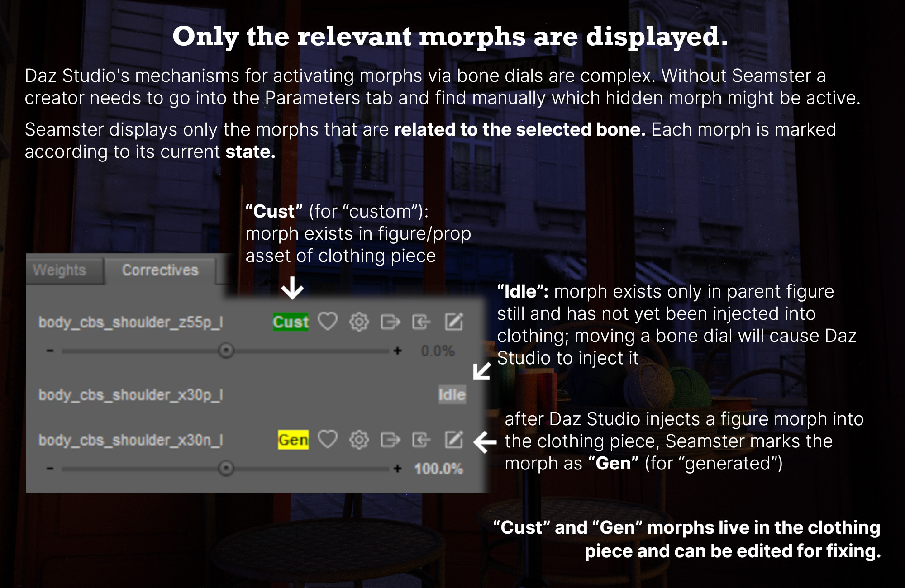
Task: Click slider handle of x30n_l morph
Action: (x=226, y=468)
